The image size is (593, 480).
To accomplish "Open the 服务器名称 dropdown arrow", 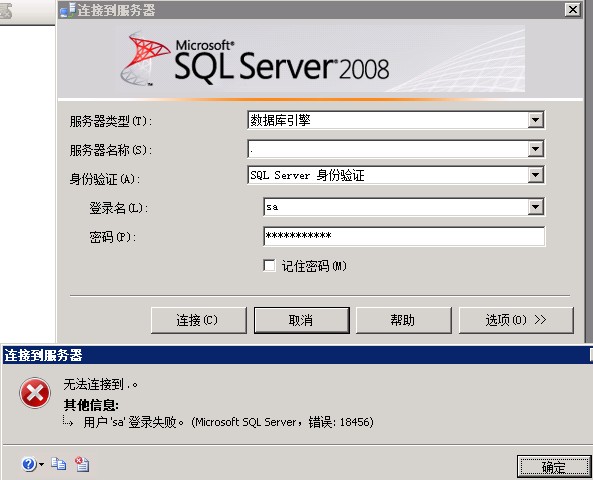I will (x=535, y=149).
